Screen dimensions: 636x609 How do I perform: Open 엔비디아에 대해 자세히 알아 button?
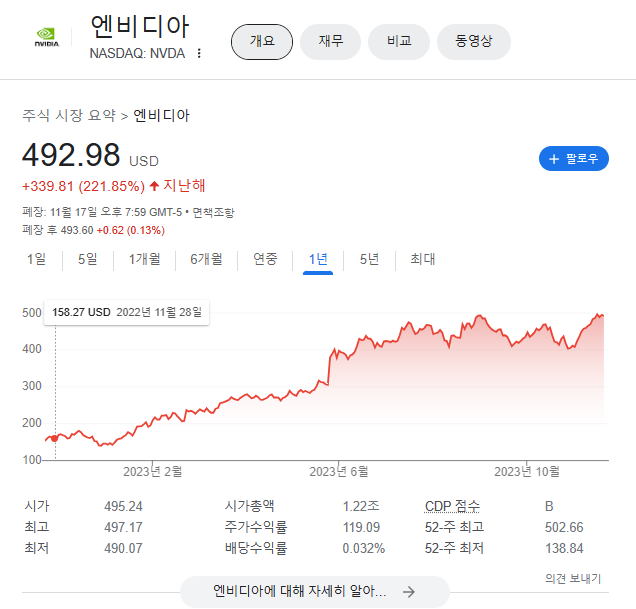pos(315,592)
